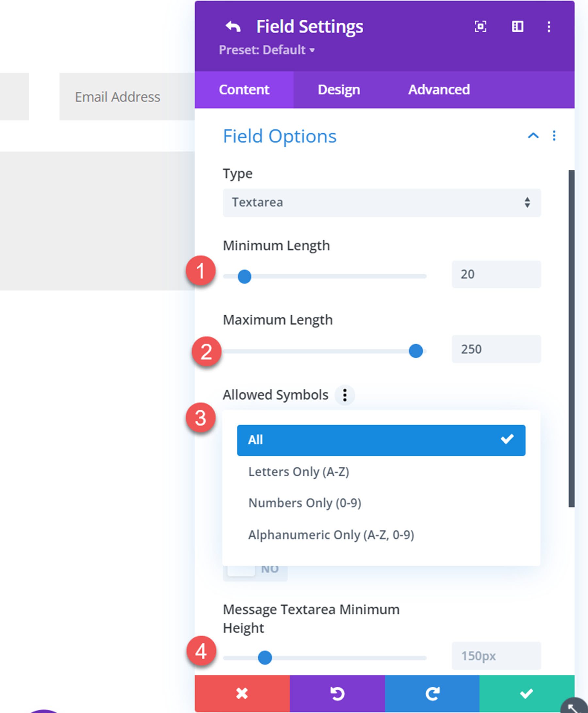Choose Alphanumeric Only for allowed symbols
588x713 pixels.
331,534
